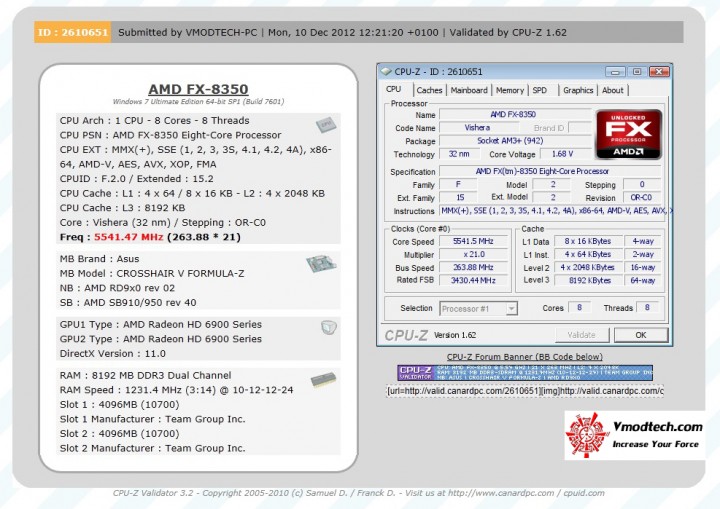Click the CPU-Z Forum Banner link text
The height and width of the screenshot is (509, 720).
(x=525, y=356)
